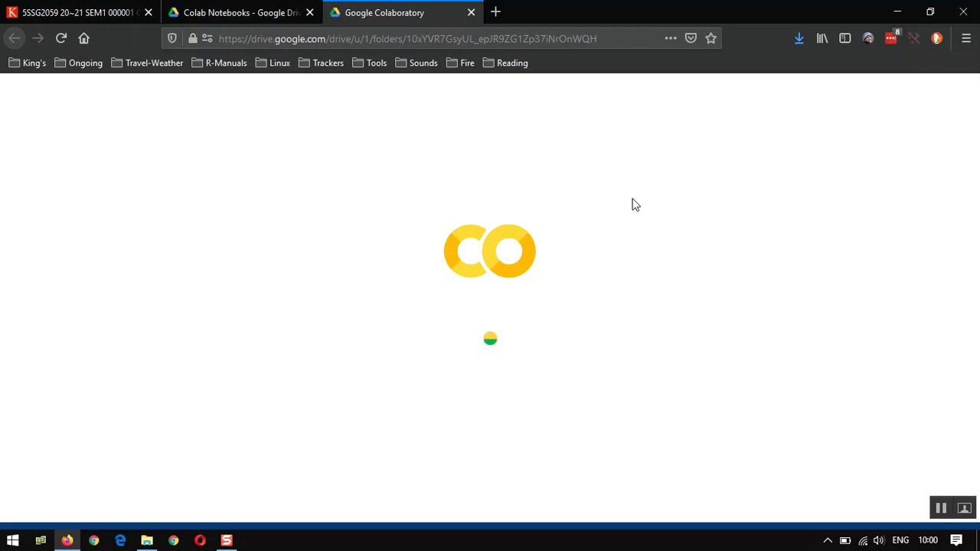This screenshot has width=980, height=551.
Task: Close the Google Colaboratory tab
Action: (472, 12)
